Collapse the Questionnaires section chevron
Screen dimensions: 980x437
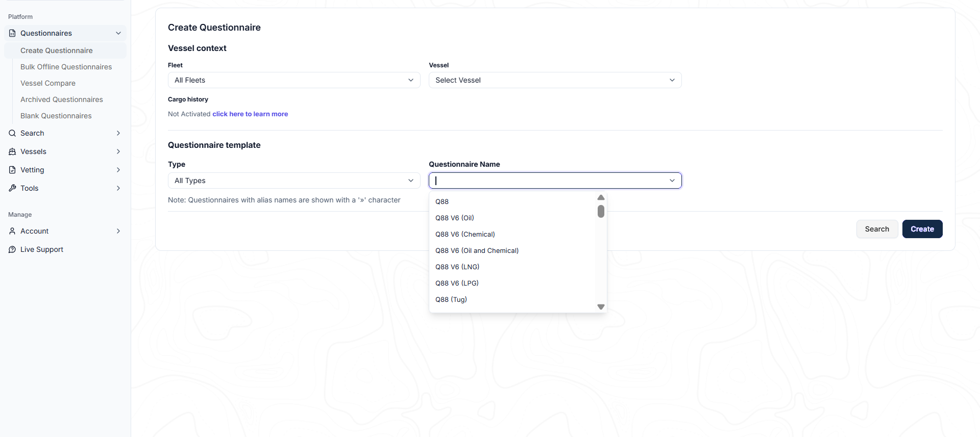tap(118, 33)
